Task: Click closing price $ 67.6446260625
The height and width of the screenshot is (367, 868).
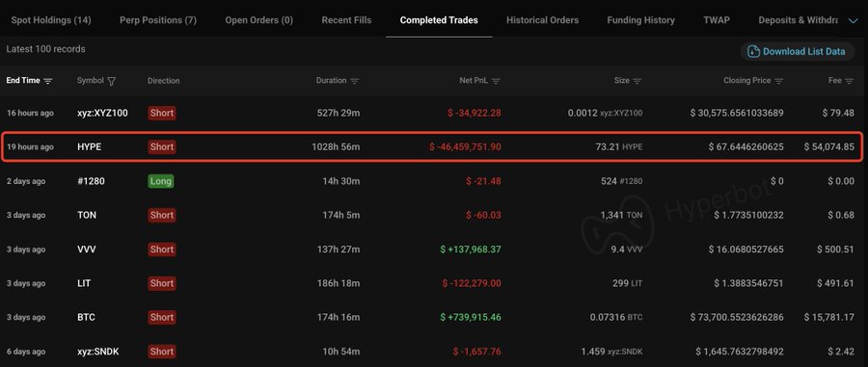Action: click(746, 147)
